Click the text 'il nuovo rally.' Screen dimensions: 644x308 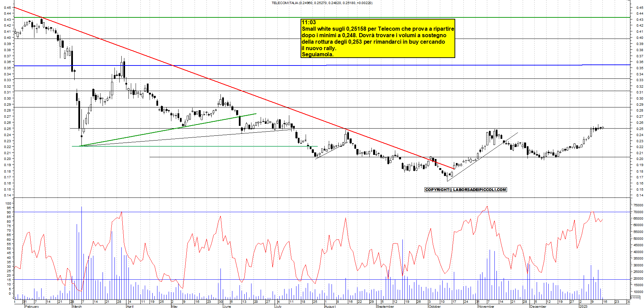(319, 48)
